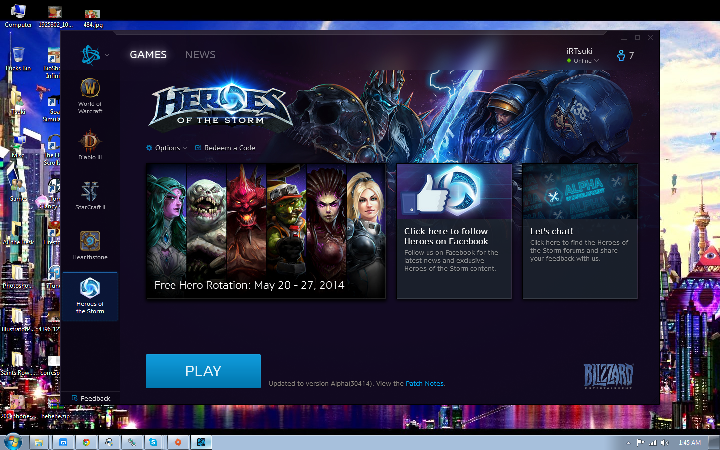Open the Free Hero Rotation news card
This screenshot has height=450, width=720.
click(266, 231)
